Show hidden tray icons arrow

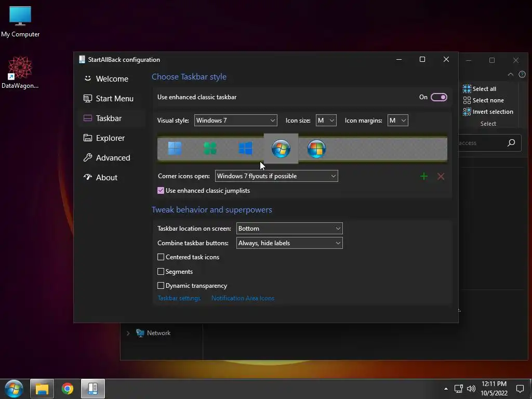pos(446,389)
